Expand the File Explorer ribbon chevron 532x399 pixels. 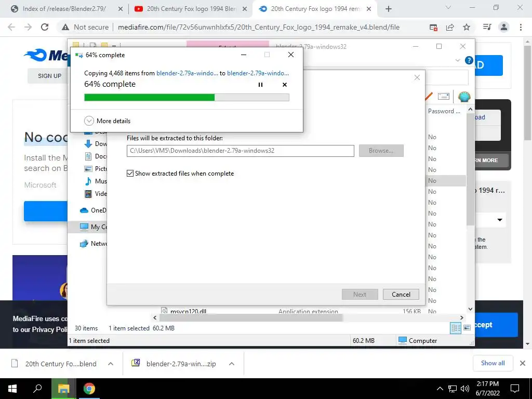pyautogui.click(x=457, y=60)
